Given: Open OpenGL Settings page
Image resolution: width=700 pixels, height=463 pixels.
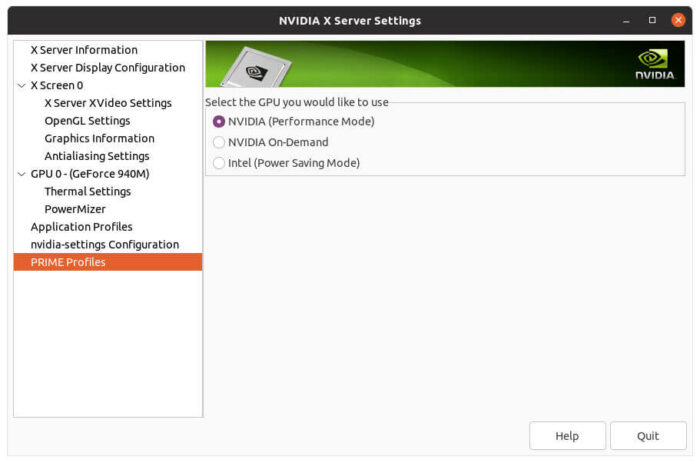Looking at the screenshot, I should (88, 121).
